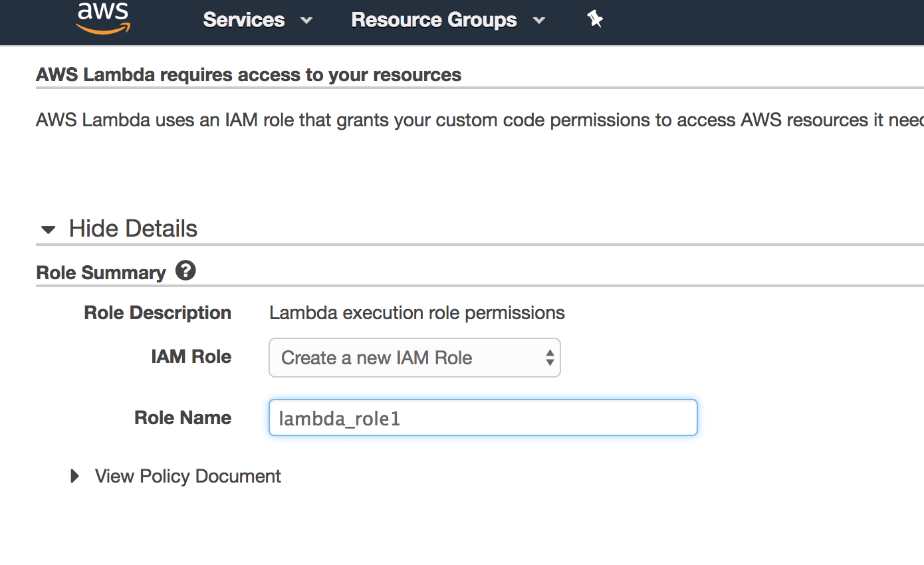This screenshot has width=924, height=565.
Task: Open the Services menu
Action: 257,20
